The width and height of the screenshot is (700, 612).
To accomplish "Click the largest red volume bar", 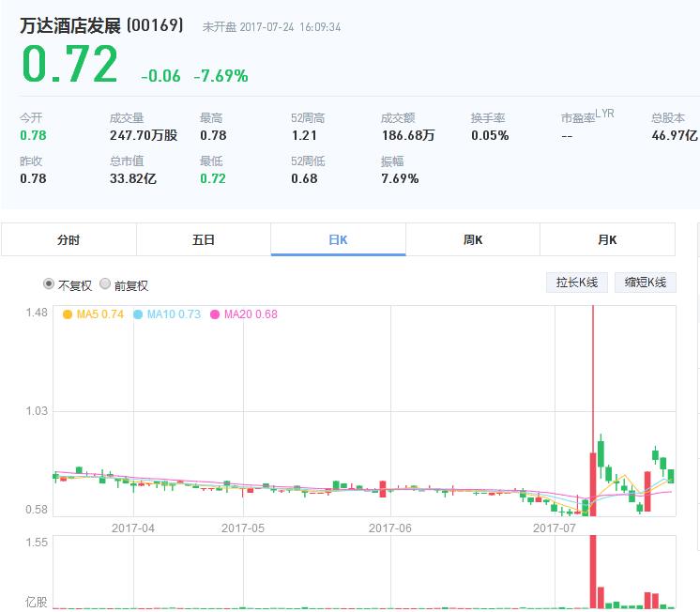I will click(593, 573).
